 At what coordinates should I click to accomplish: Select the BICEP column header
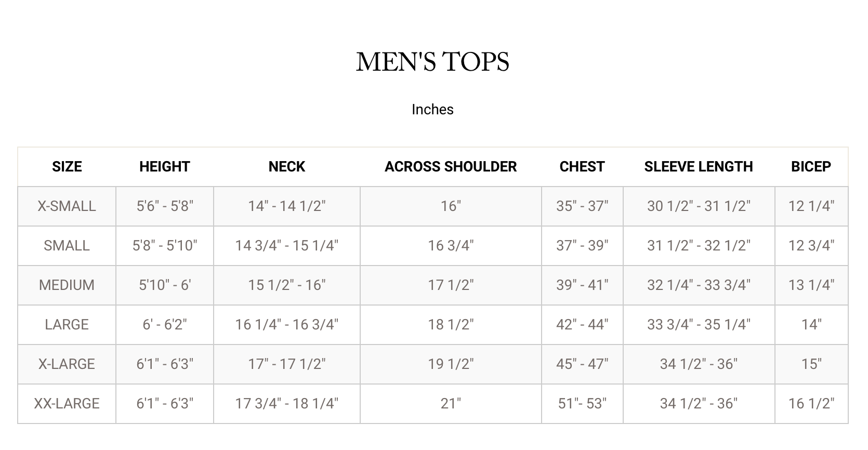(x=811, y=167)
